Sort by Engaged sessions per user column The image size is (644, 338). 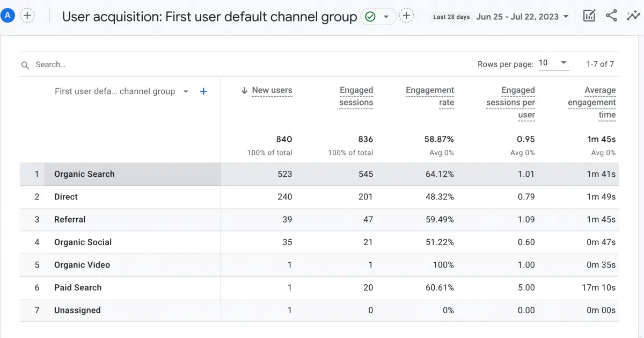[510, 102]
